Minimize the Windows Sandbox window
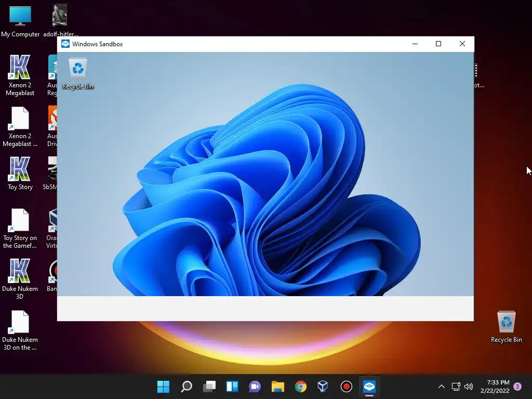532x399 pixels. pos(415,44)
